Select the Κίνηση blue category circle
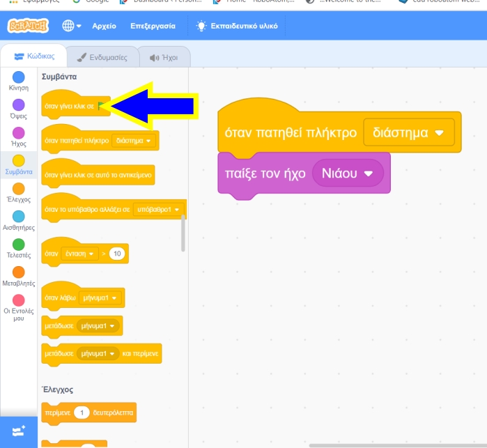 pyautogui.click(x=19, y=77)
